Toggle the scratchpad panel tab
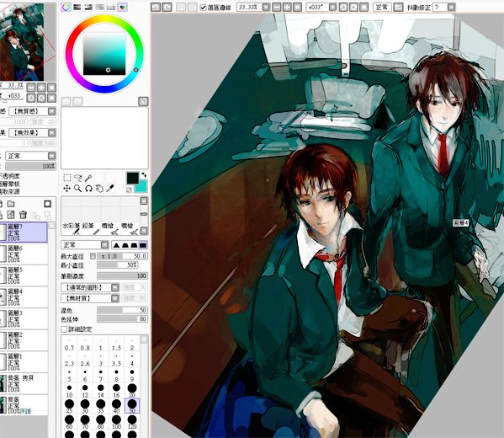Screen dimensions: 504x438 122,7
